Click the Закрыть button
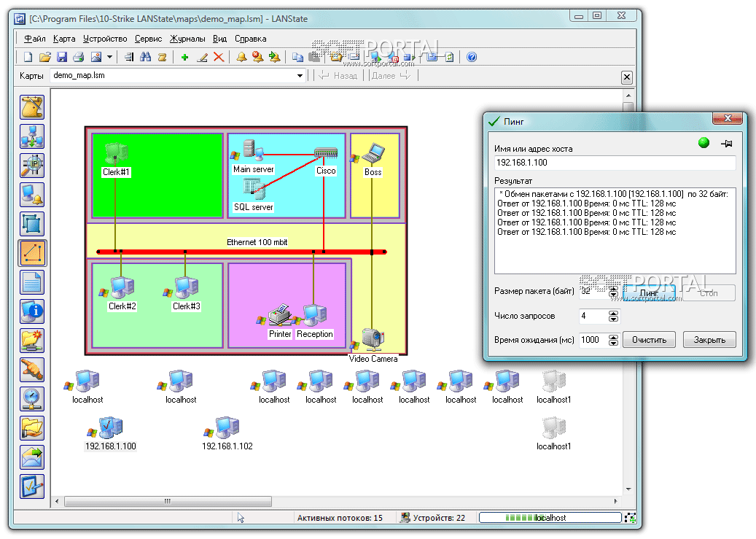This screenshot has height=539, width=756. point(709,340)
